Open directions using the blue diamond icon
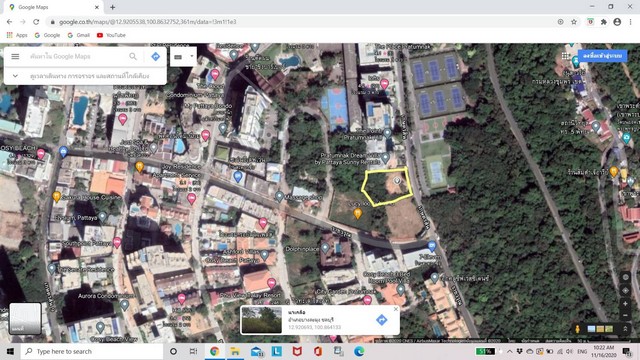 tap(156, 56)
